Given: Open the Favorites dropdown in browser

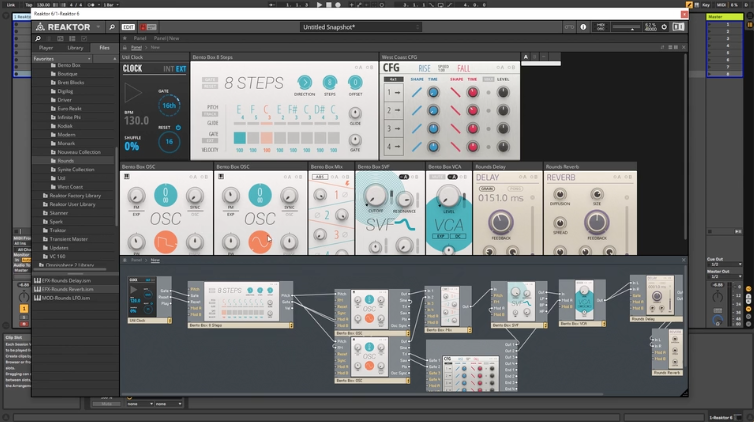Looking at the screenshot, I should tap(62, 59).
